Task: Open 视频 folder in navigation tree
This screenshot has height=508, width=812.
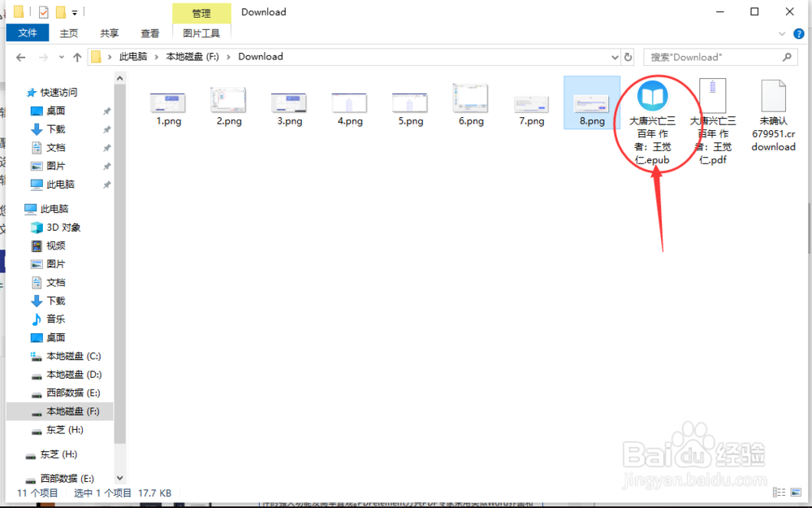Action: click(55, 245)
